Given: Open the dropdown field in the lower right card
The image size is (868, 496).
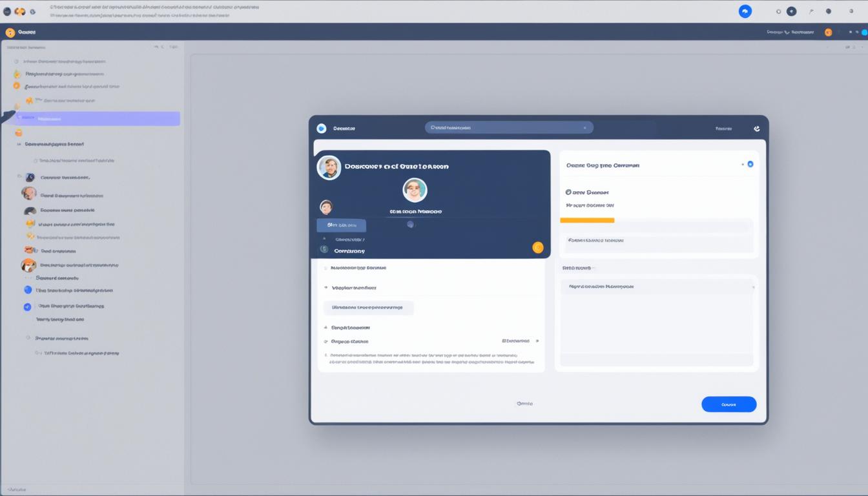Looking at the screenshot, I should 657,287.
